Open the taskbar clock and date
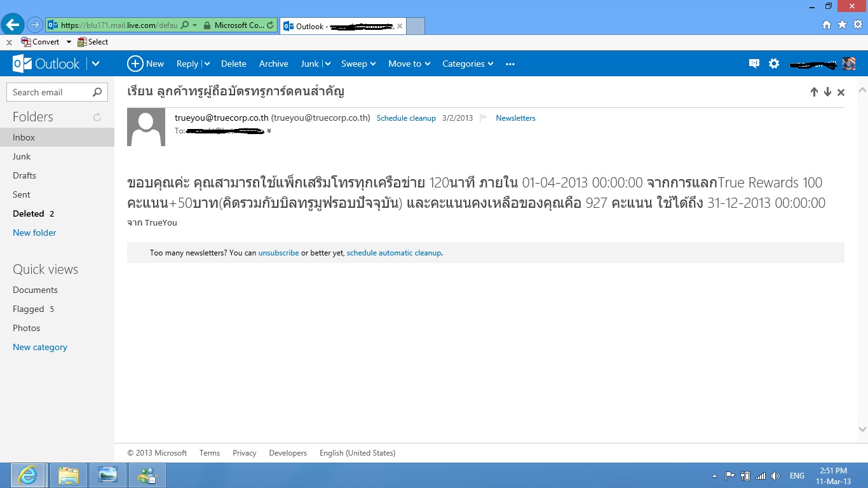 pyautogui.click(x=833, y=475)
